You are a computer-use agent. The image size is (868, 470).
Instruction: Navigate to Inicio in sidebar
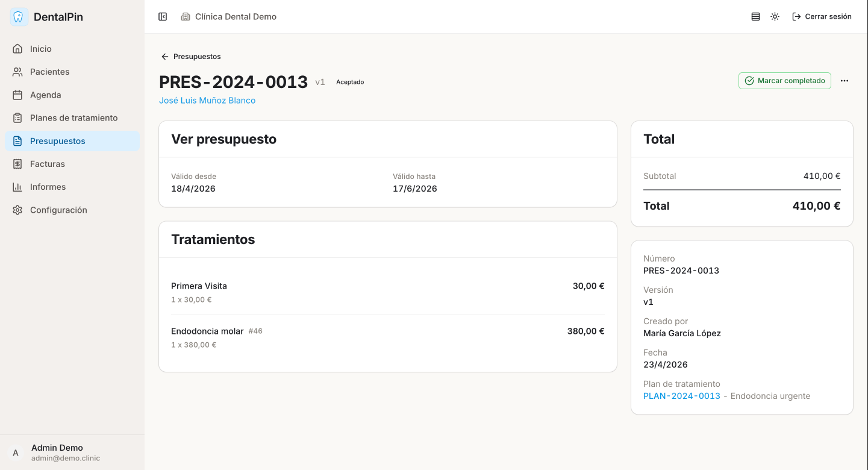(x=41, y=49)
